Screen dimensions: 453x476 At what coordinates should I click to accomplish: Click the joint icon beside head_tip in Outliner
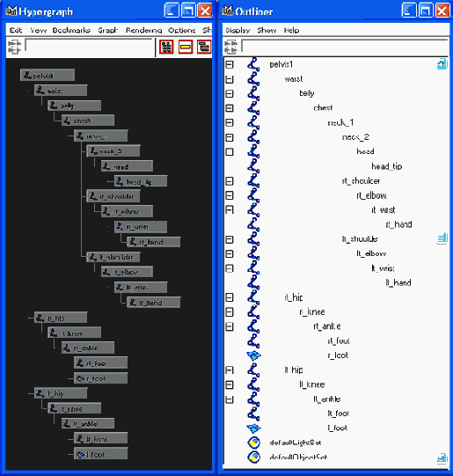pos(253,166)
